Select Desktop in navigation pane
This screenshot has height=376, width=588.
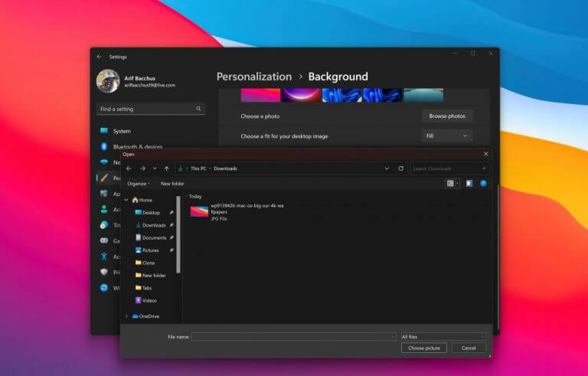[x=148, y=212]
